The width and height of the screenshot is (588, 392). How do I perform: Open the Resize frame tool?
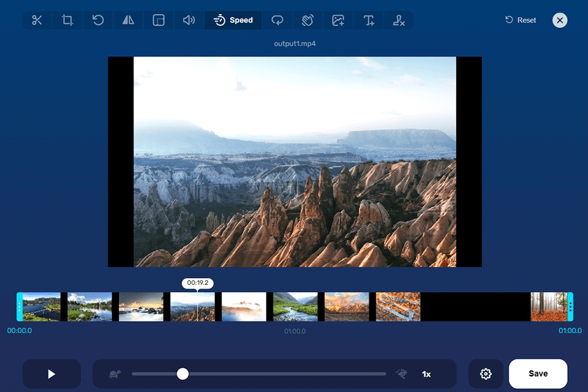click(x=159, y=20)
